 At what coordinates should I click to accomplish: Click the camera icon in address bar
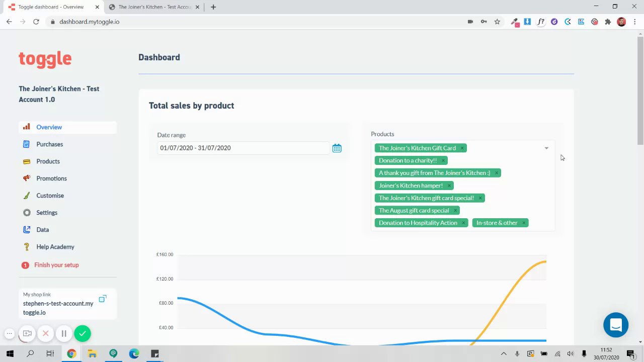coord(470,22)
